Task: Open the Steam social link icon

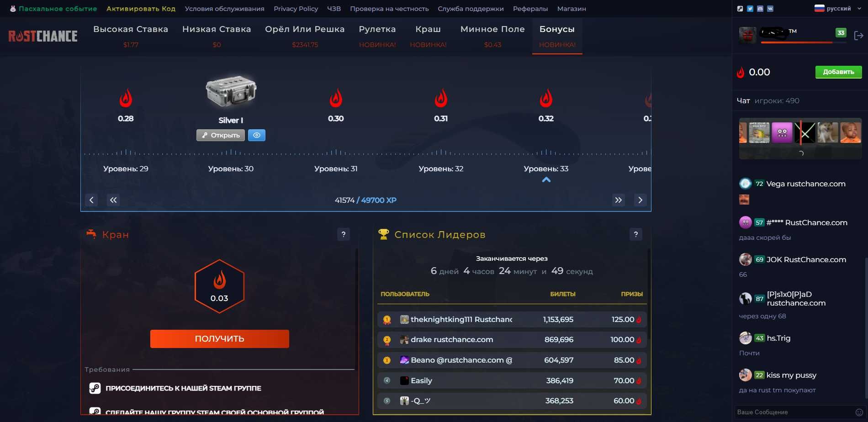Action: coord(740,9)
